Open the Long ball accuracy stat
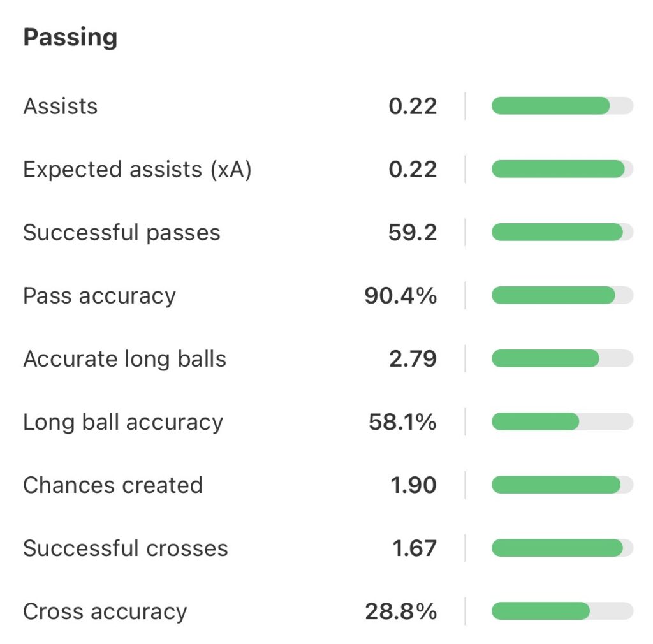653x644 pixels. coord(123,421)
